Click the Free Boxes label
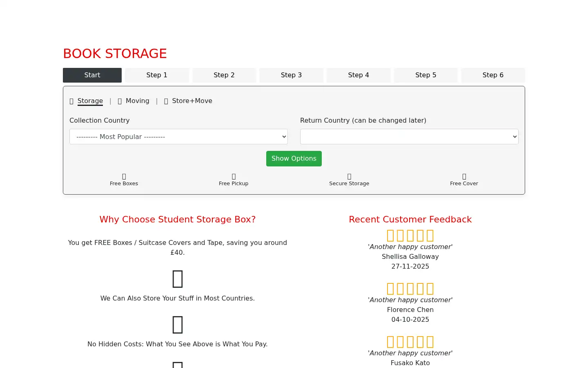The image size is (588, 368). 124,184
